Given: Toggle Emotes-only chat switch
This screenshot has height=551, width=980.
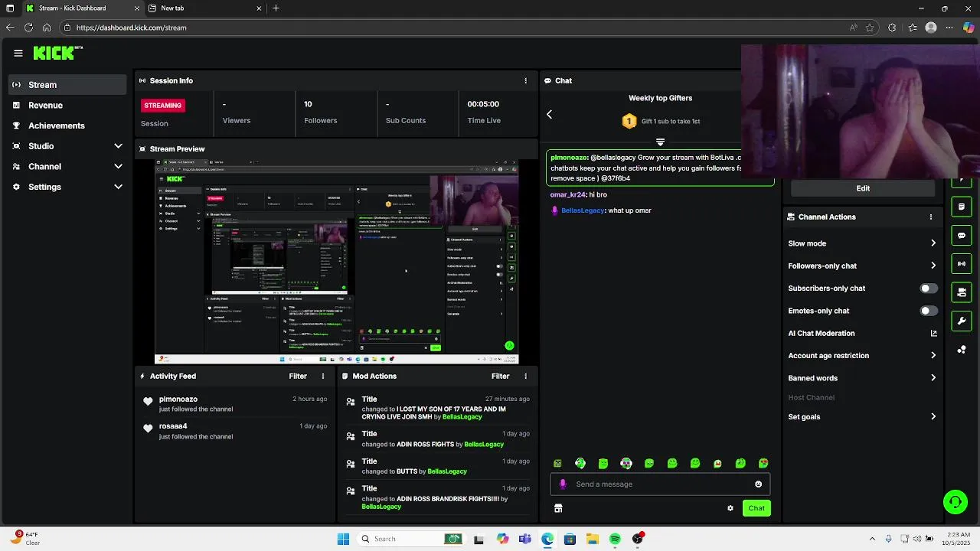Looking at the screenshot, I should point(928,311).
